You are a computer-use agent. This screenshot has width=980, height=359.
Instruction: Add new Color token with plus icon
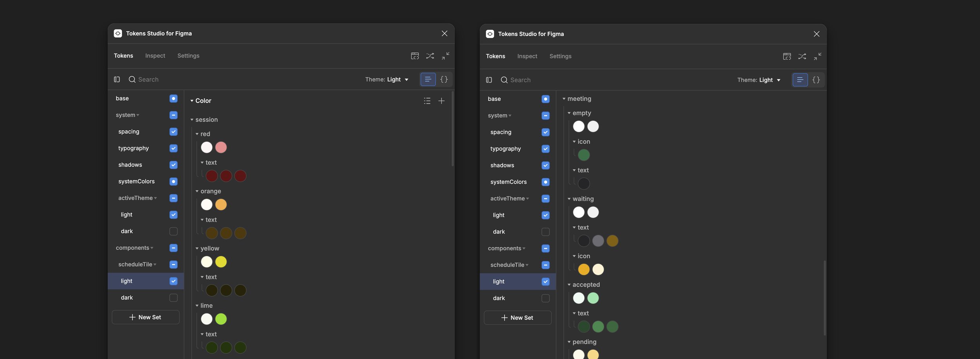(x=441, y=101)
